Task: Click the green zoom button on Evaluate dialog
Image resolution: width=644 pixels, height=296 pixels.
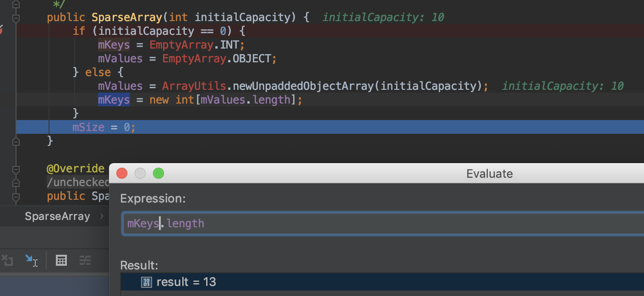Action: click(x=158, y=173)
